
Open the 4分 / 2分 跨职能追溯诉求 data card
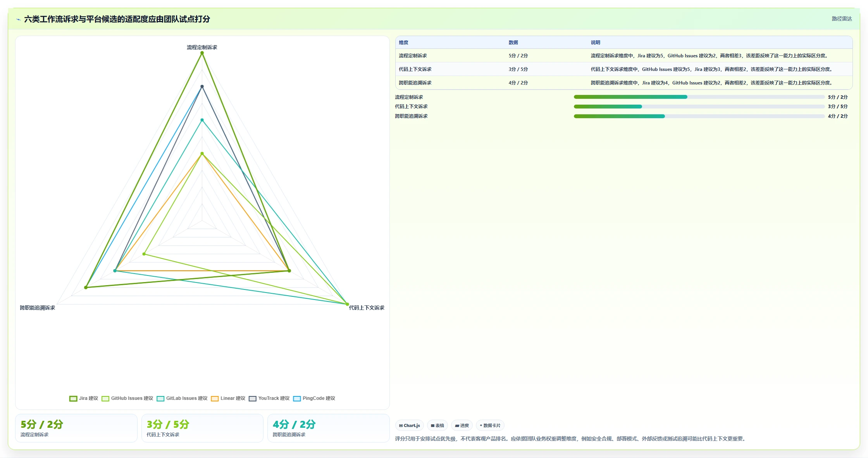pos(329,428)
